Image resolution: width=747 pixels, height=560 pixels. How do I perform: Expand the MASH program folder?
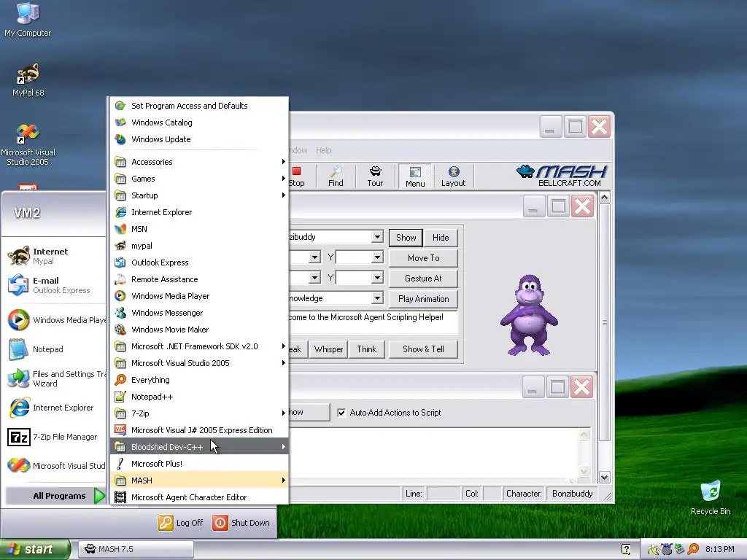pyautogui.click(x=200, y=480)
